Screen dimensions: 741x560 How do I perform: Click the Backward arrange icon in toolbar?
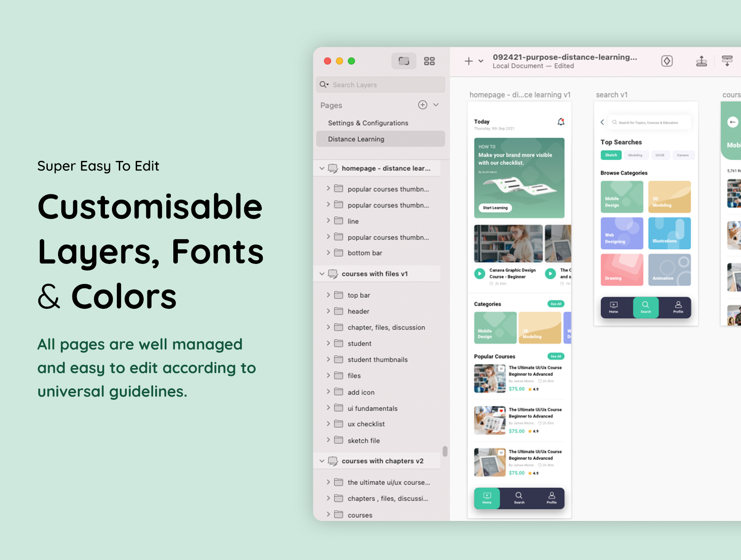[x=727, y=61]
